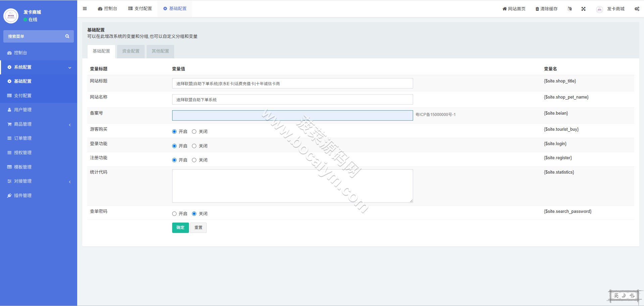This screenshot has width=644, height=306.
Task: Click the language switch icon in top bar
Action: point(569,9)
